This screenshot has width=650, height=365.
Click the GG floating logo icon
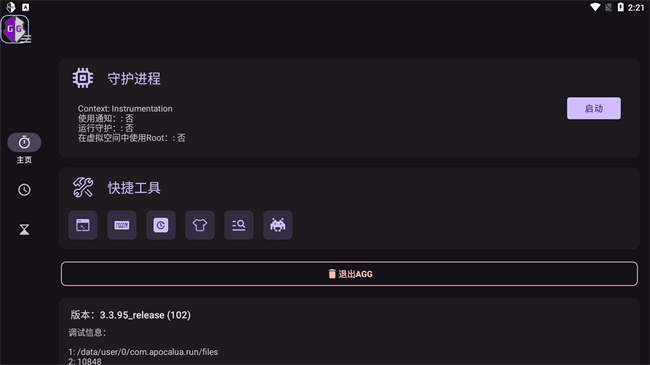[x=15, y=29]
